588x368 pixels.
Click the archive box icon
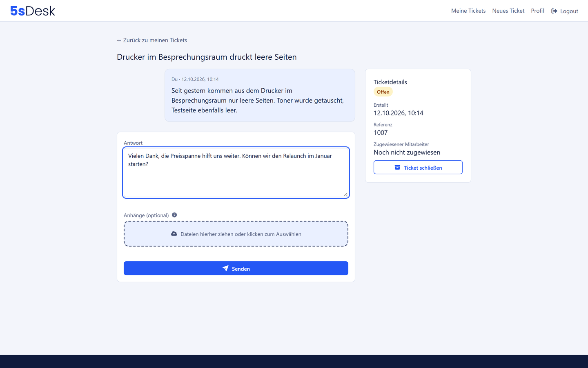click(x=397, y=168)
